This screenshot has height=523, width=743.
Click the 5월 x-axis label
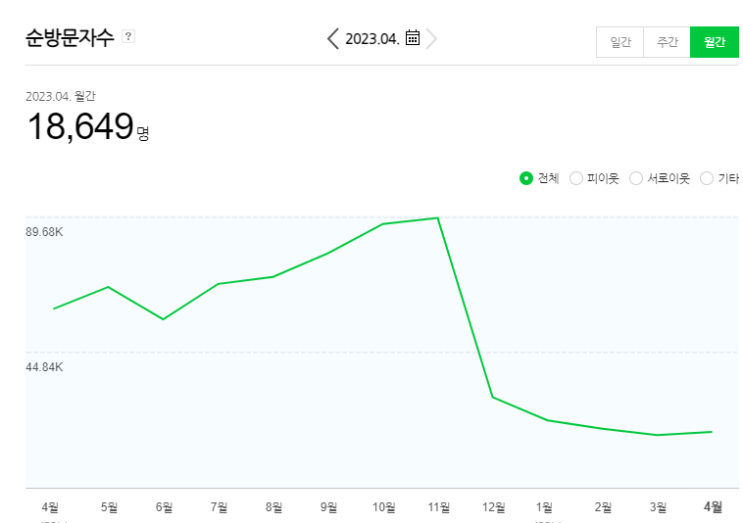[109, 507]
